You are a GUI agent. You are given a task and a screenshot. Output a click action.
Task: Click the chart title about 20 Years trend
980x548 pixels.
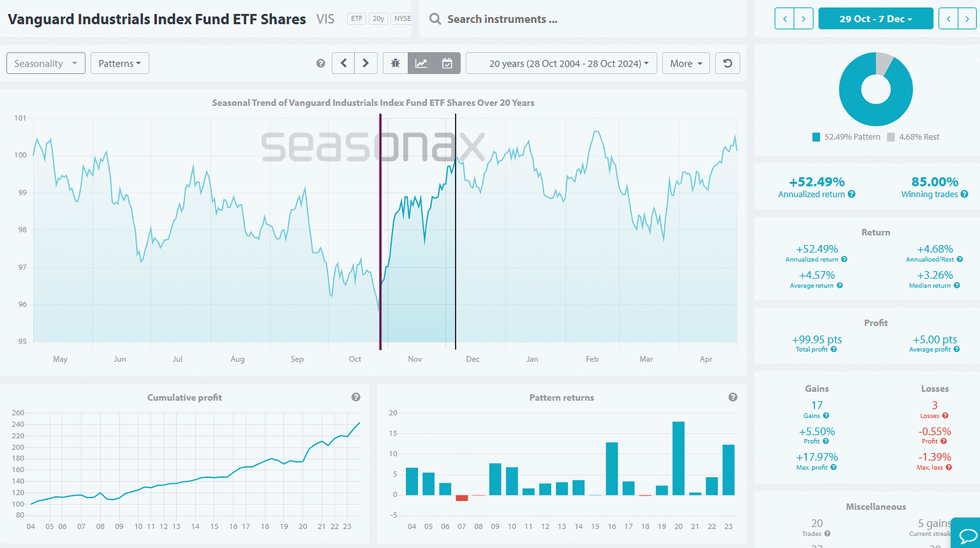click(x=373, y=103)
